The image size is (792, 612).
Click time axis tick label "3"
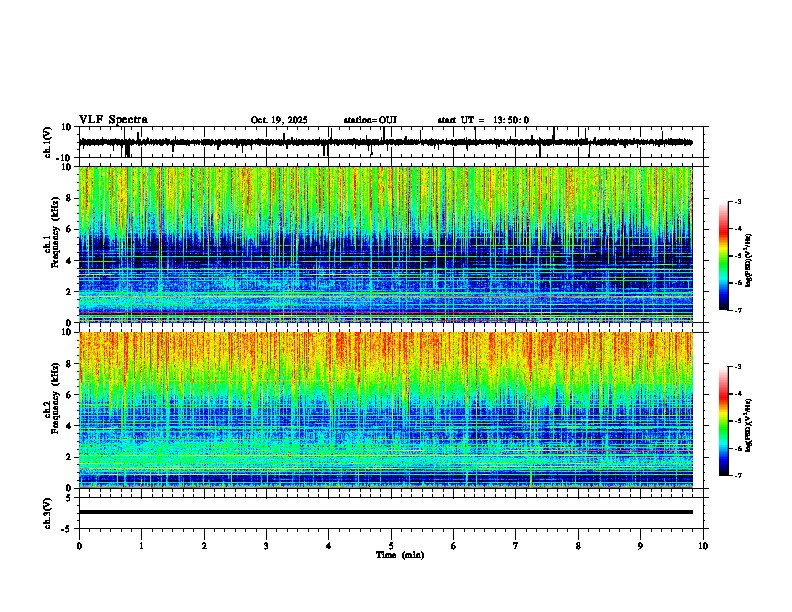(266, 546)
